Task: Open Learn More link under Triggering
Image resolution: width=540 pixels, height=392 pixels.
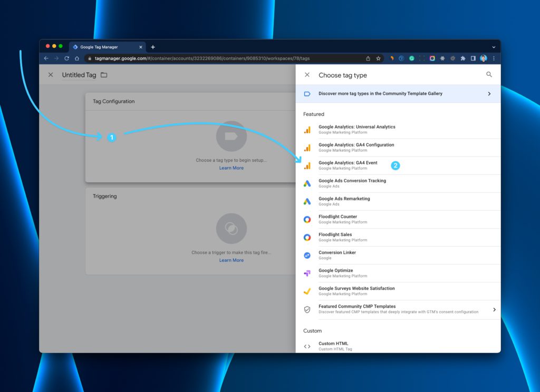Action: click(x=232, y=260)
